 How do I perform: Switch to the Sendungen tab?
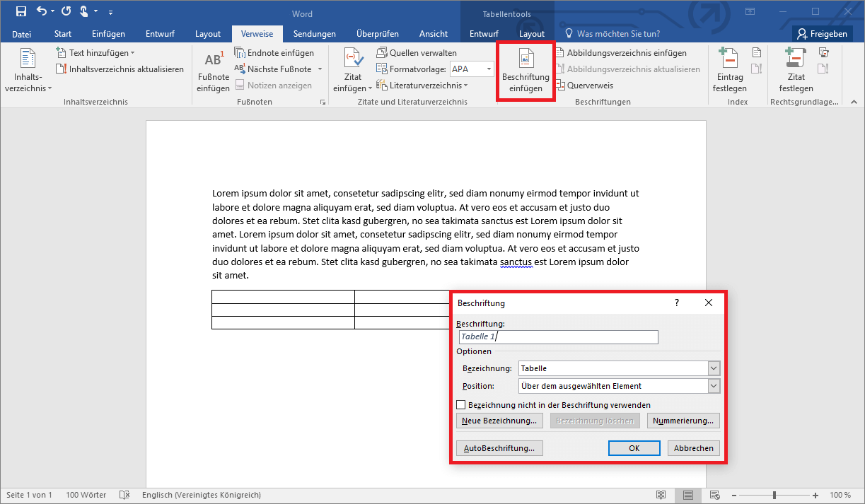pyautogui.click(x=315, y=34)
